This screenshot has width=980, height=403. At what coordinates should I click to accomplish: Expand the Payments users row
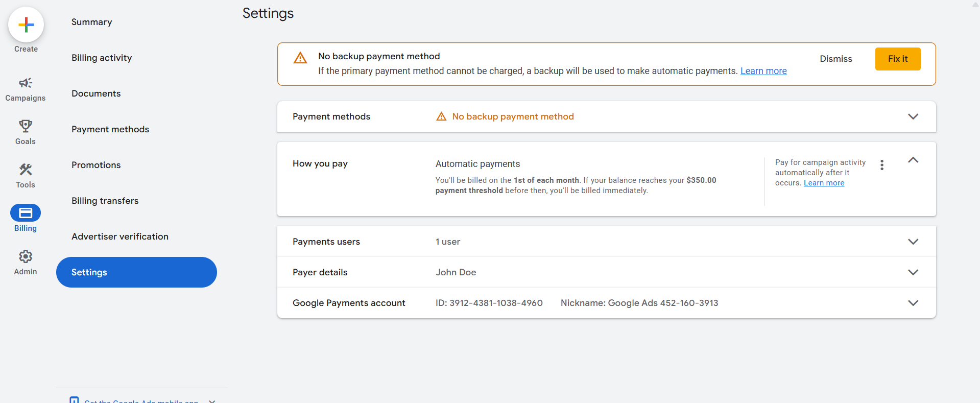coord(913,242)
